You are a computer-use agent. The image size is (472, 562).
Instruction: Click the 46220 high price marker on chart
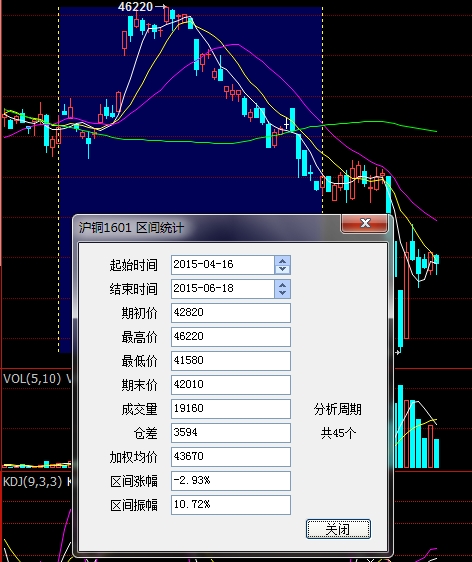(x=135, y=6)
